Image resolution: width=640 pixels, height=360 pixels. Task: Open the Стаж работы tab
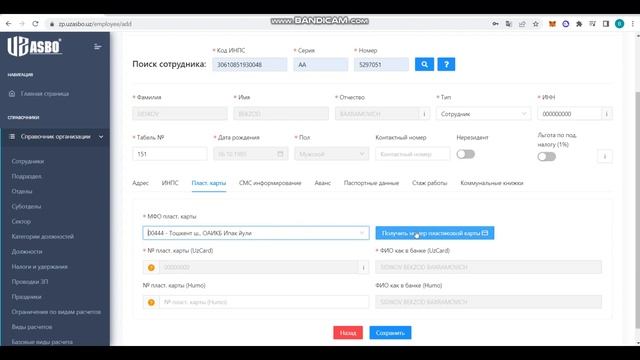pos(429,183)
